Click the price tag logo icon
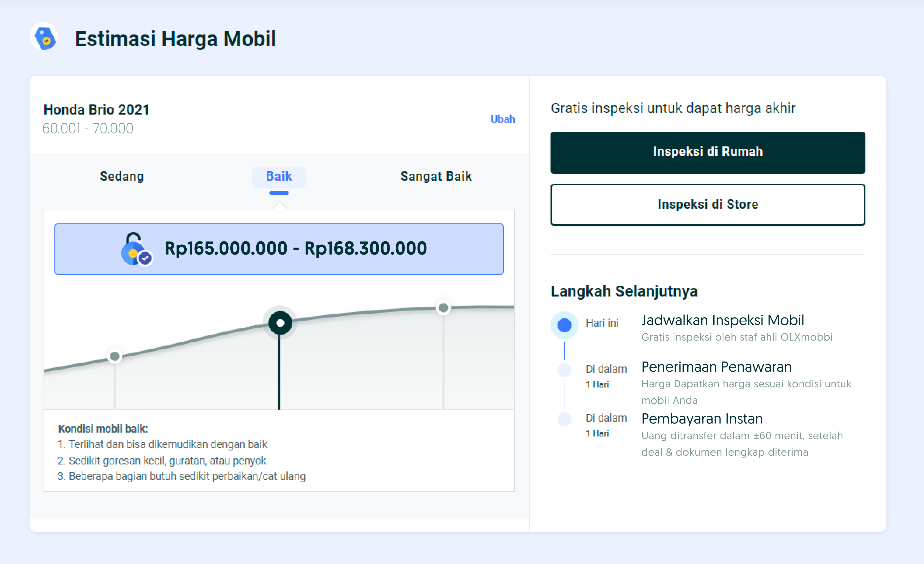This screenshot has height=564, width=924. [x=44, y=36]
